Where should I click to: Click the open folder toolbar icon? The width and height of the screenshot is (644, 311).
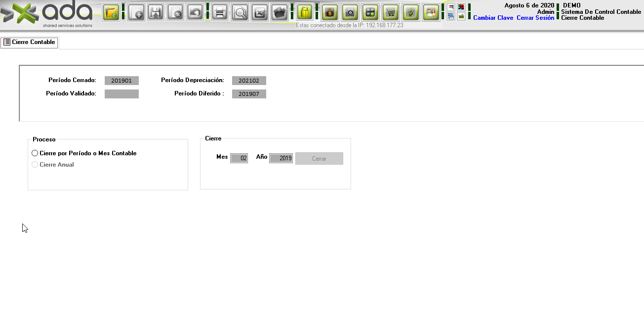[111, 12]
